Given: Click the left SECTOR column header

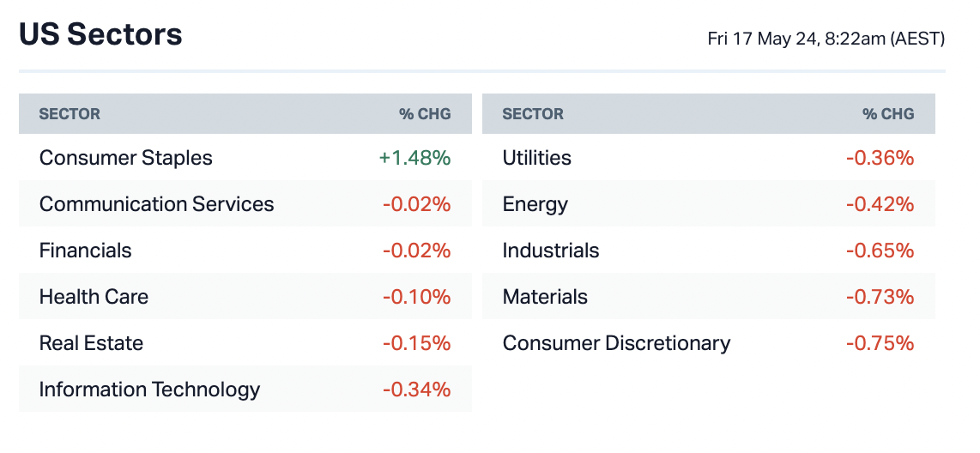Looking at the screenshot, I should [70, 114].
